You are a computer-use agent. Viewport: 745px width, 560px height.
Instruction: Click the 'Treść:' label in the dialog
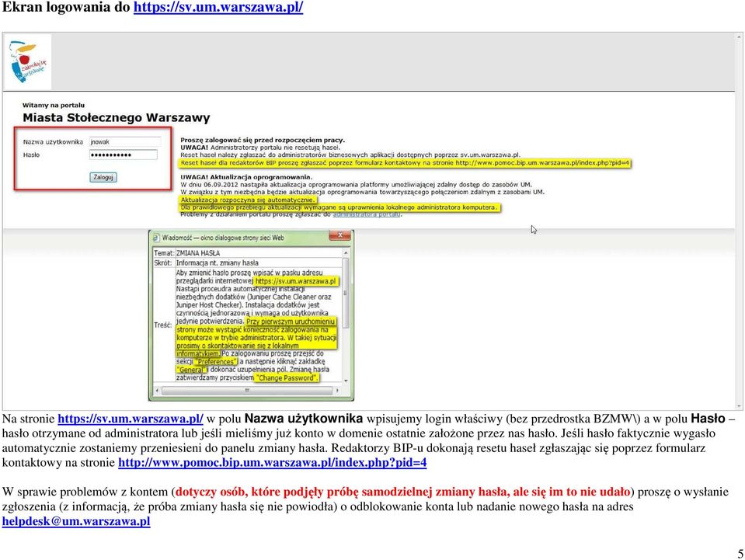(162, 325)
